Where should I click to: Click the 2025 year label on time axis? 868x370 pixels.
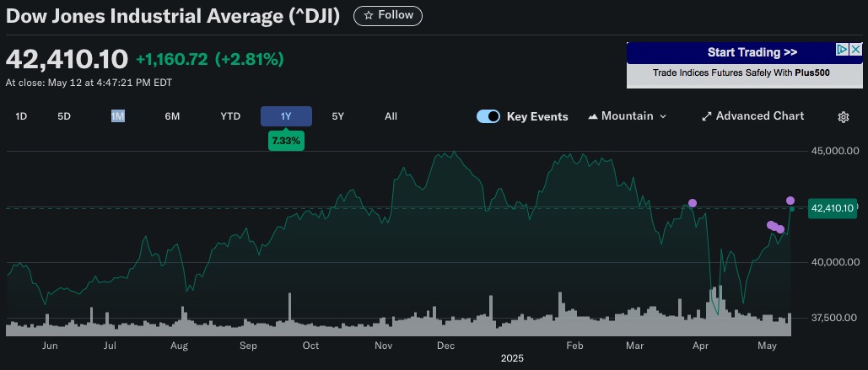coord(512,358)
